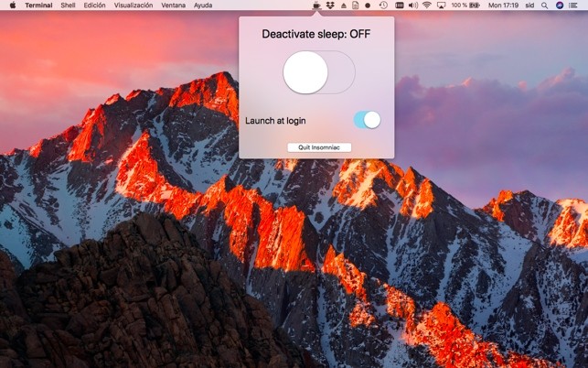Open the Apple menu
Image resolution: width=588 pixels, height=368 pixels.
13,5
